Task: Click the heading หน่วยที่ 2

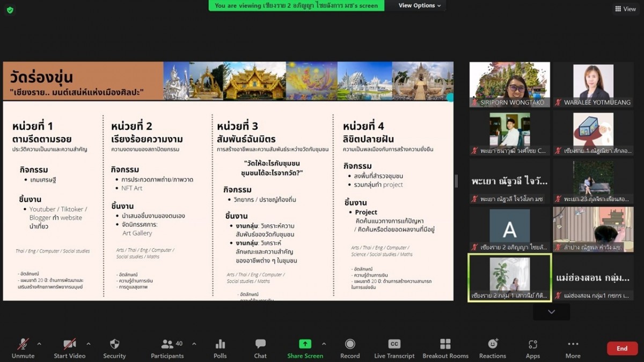Action: 131,127
